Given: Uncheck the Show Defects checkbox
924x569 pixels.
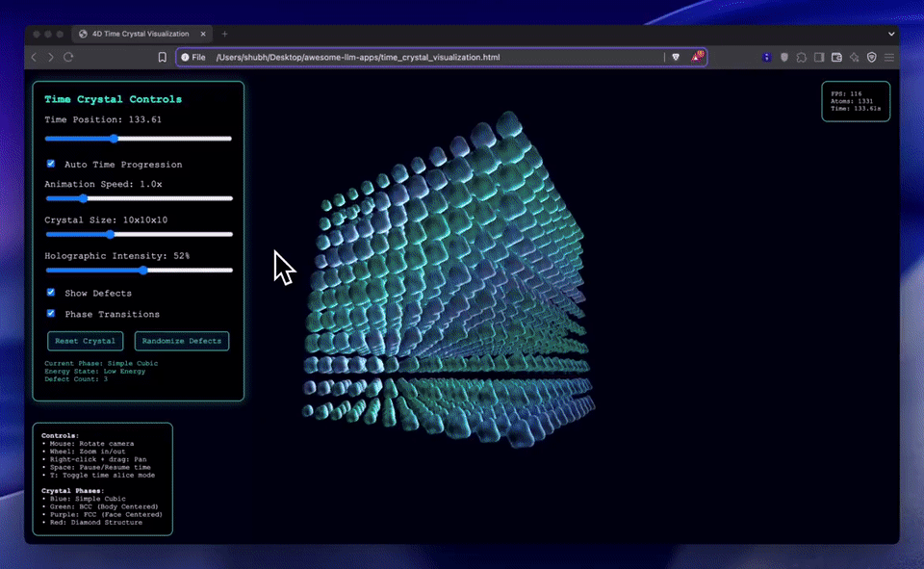Looking at the screenshot, I should pos(51,293).
